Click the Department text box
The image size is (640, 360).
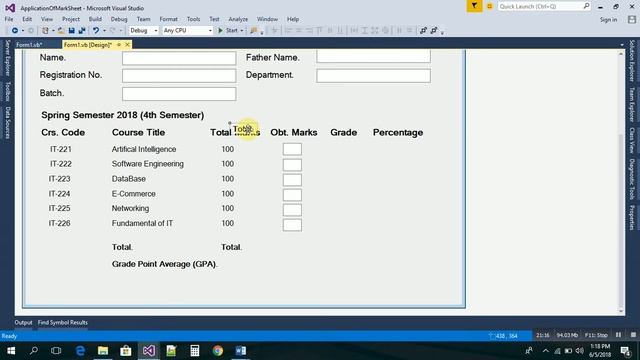(373, 76)
